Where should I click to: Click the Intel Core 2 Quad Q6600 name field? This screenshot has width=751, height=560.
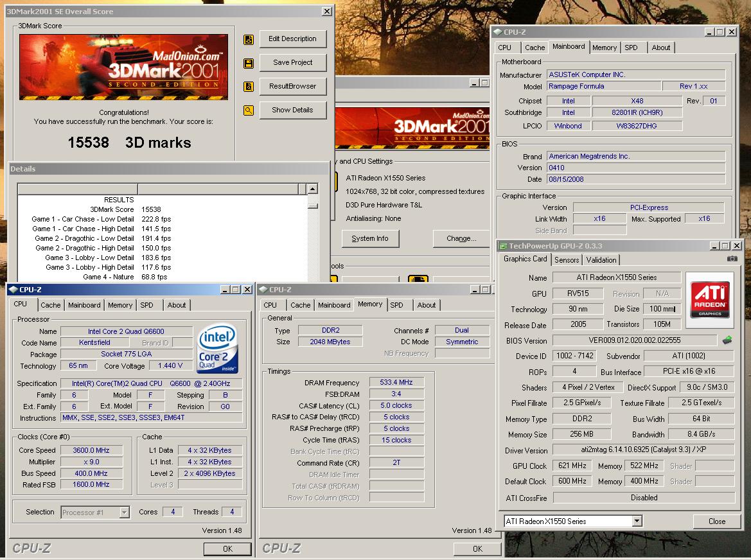(126, 331)
